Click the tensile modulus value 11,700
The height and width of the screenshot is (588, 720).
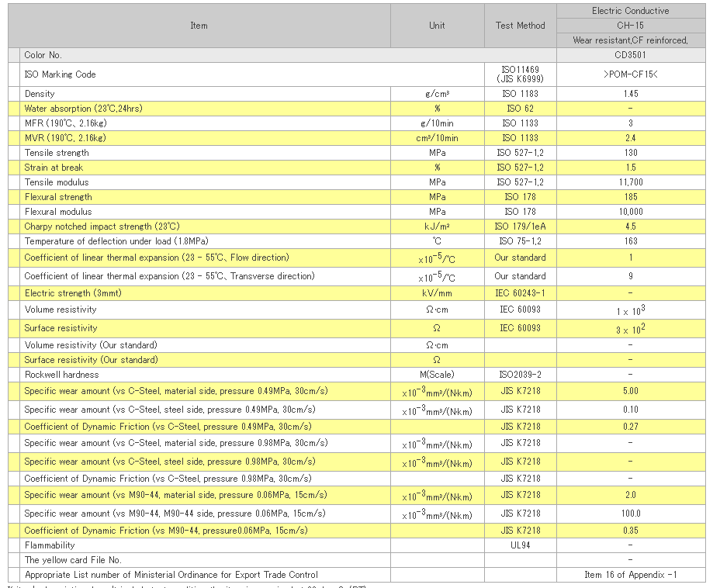click(630, 182)
